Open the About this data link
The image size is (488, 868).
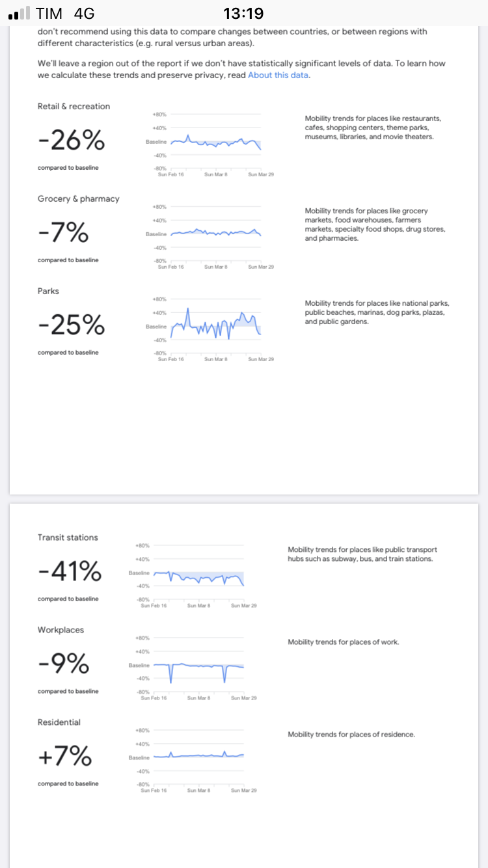pyautogui.click(x=278, y=75)
